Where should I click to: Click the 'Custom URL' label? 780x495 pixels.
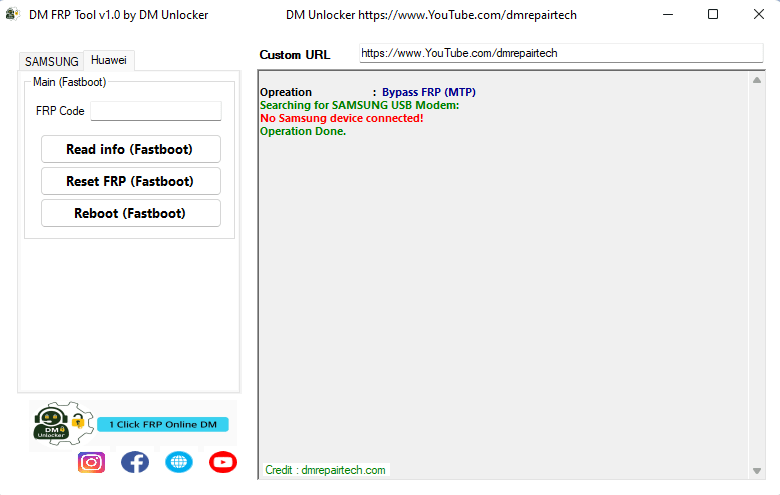tap(295, 55)
